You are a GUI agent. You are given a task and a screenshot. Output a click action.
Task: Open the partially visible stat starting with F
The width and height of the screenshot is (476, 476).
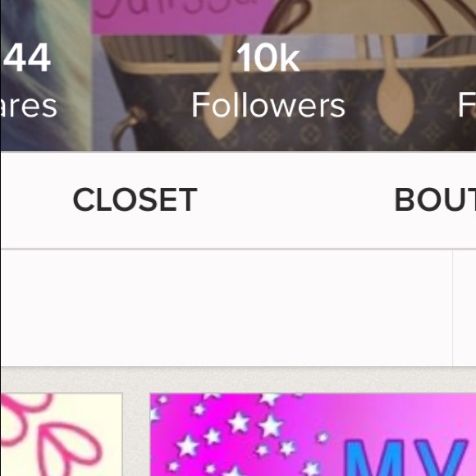coord(467,105)
